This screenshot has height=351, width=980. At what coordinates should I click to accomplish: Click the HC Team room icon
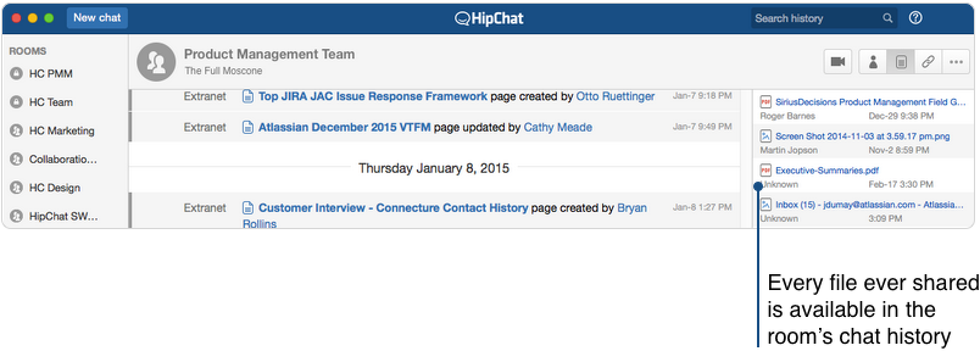[16, 102]
